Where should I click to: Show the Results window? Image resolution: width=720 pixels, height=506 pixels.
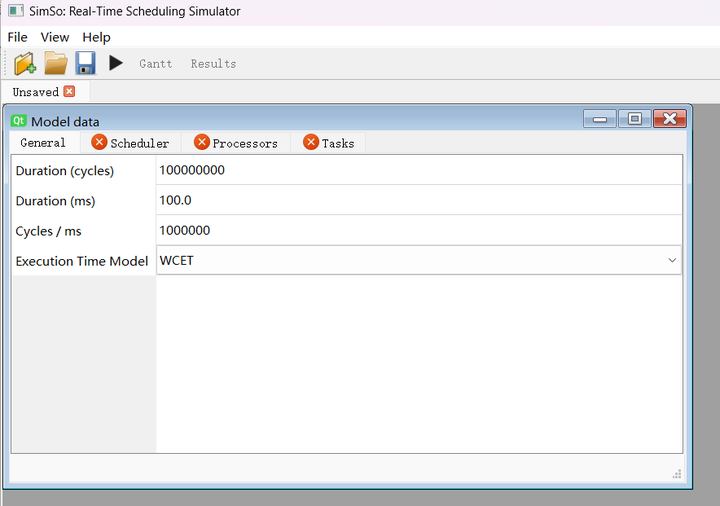tap(214, 64)
